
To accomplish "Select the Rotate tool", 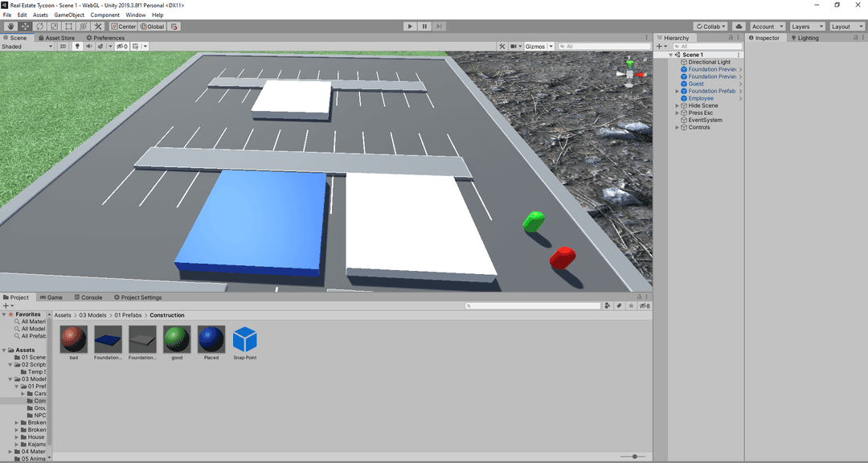I will (x=40, y=27).
